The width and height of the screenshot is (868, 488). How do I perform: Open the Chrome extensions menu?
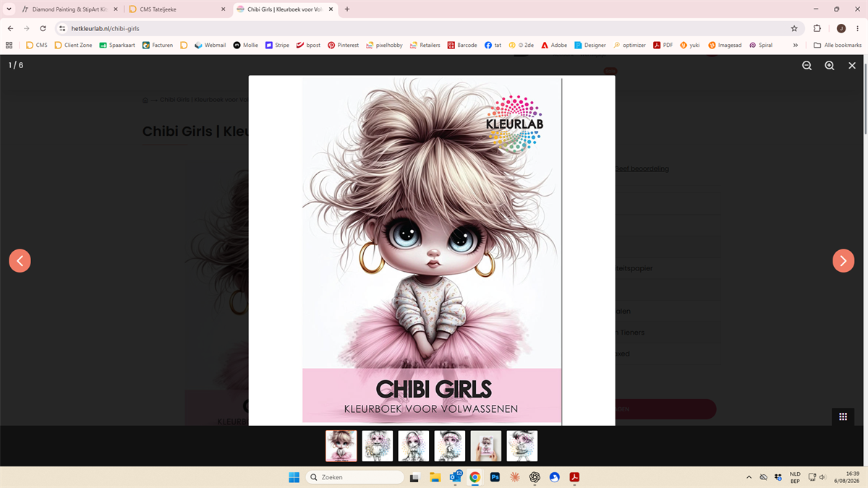pos(817,28)
